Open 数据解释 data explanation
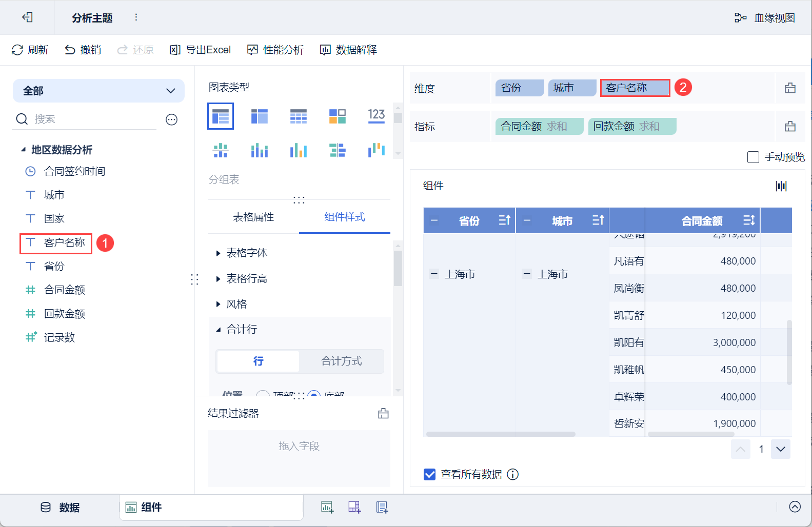Screen dimensions: 812x527 point(348,50)
